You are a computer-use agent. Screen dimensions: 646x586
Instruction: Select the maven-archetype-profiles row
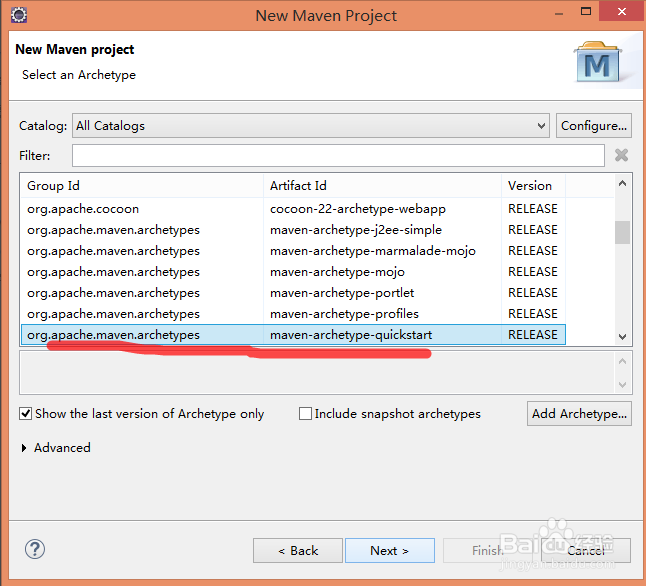[x=293, y=314]
